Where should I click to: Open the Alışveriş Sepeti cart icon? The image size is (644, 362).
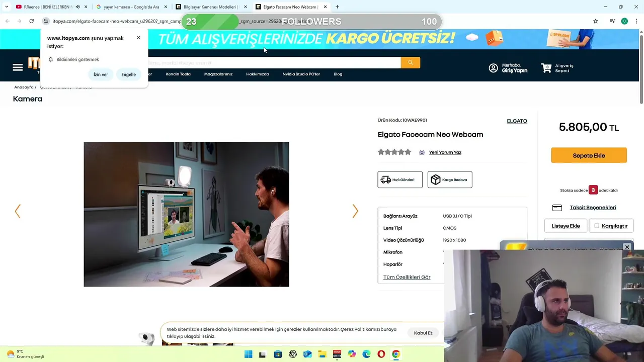click(x=546, y=68)
